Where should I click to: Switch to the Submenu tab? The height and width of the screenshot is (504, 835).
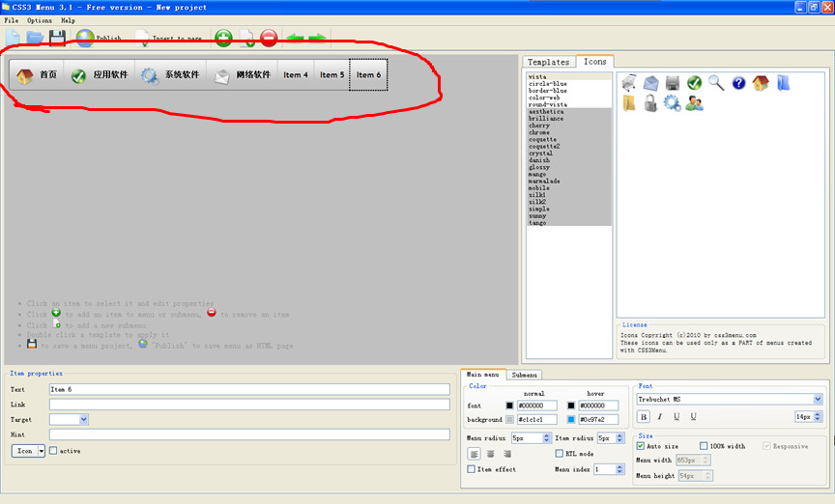[x=525, y=376]
